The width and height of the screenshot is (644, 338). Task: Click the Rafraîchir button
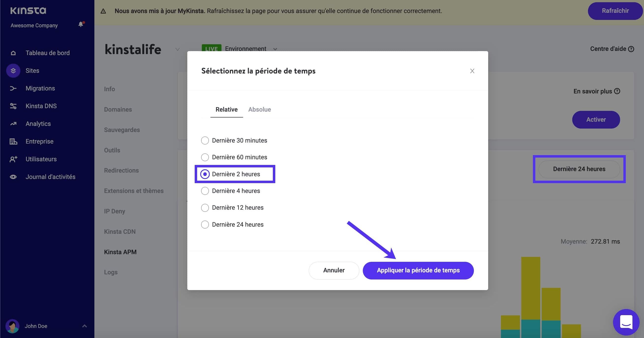coord(615,11)
